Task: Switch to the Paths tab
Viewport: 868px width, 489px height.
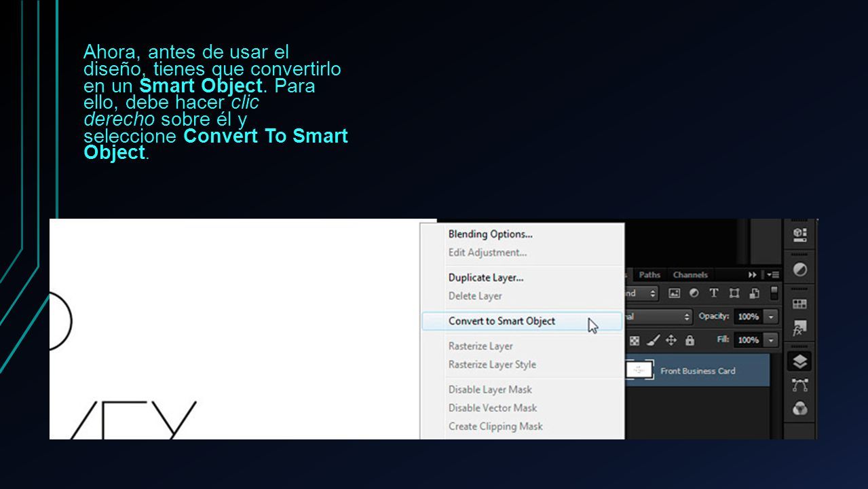Action: tap(649, 275)
